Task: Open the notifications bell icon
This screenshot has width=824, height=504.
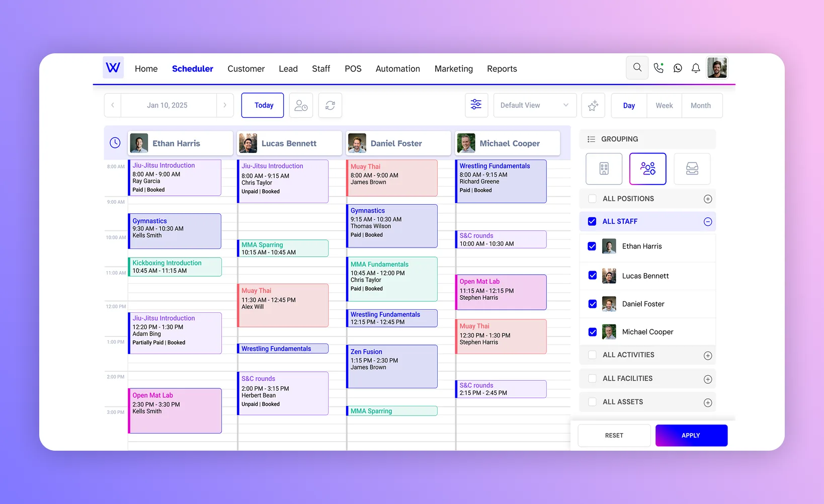Action: click(696, 67)
